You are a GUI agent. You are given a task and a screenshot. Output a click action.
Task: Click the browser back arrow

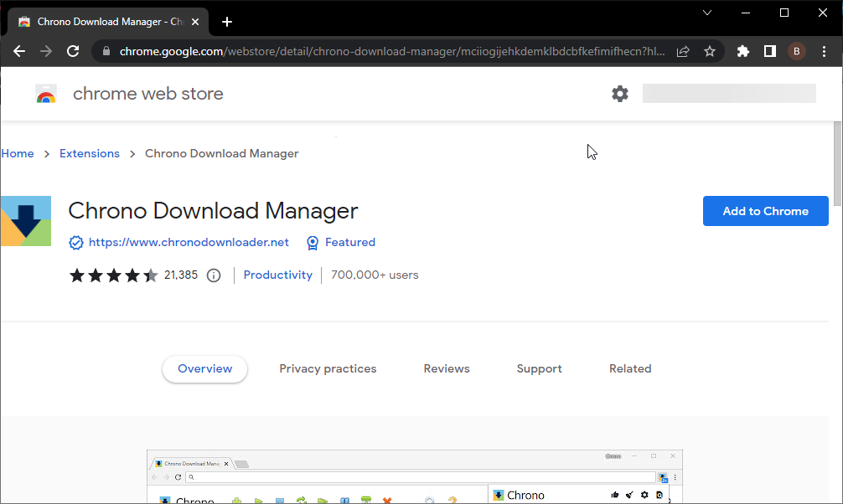coord(19,51)
